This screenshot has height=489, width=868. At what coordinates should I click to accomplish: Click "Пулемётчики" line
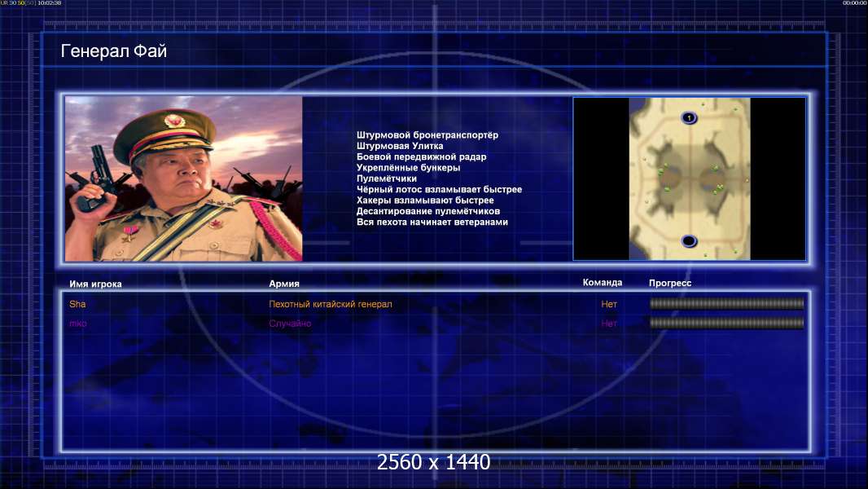point(387,178)
